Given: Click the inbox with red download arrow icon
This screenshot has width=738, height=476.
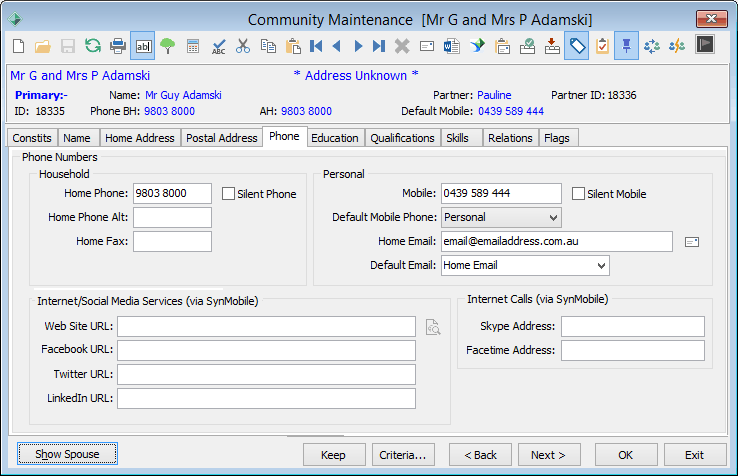Looking at the screenshot, I should (552, 46).
